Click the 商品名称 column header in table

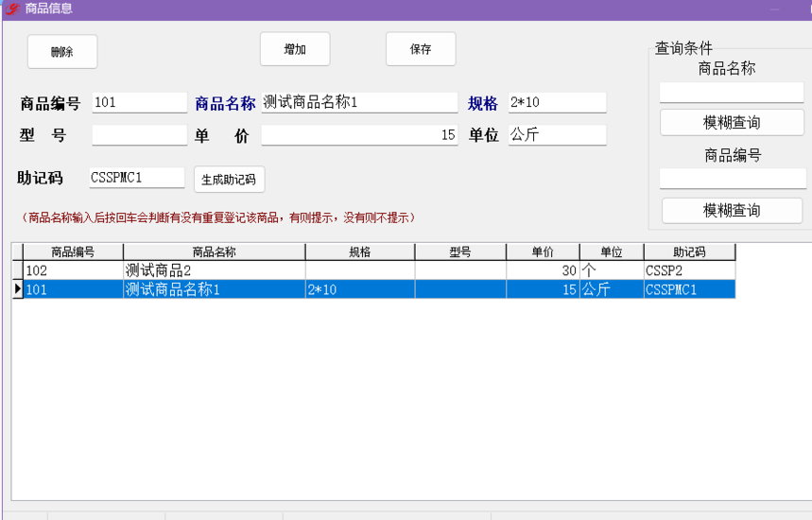(215, 251)
